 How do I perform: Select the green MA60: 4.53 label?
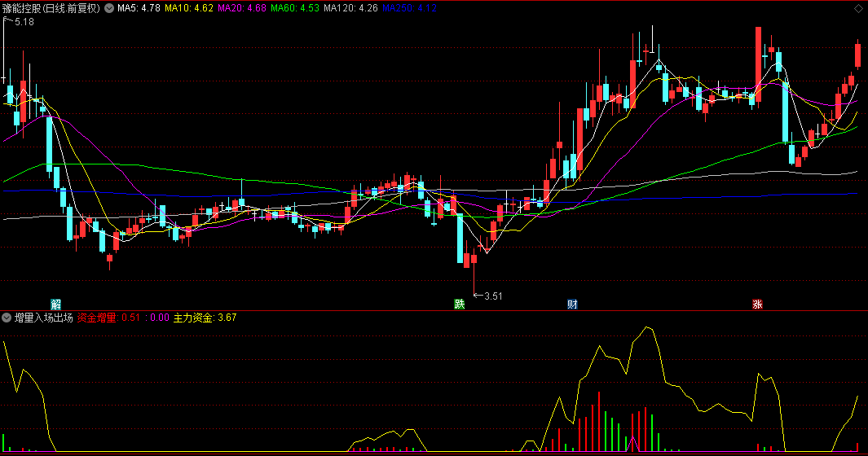point(295,8)
